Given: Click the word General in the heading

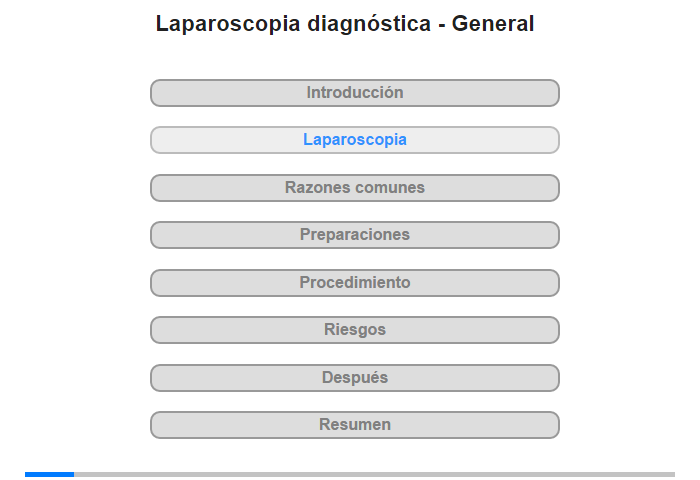Looking at the screenshot, I should pyautogui.click(x=493, y=24).
